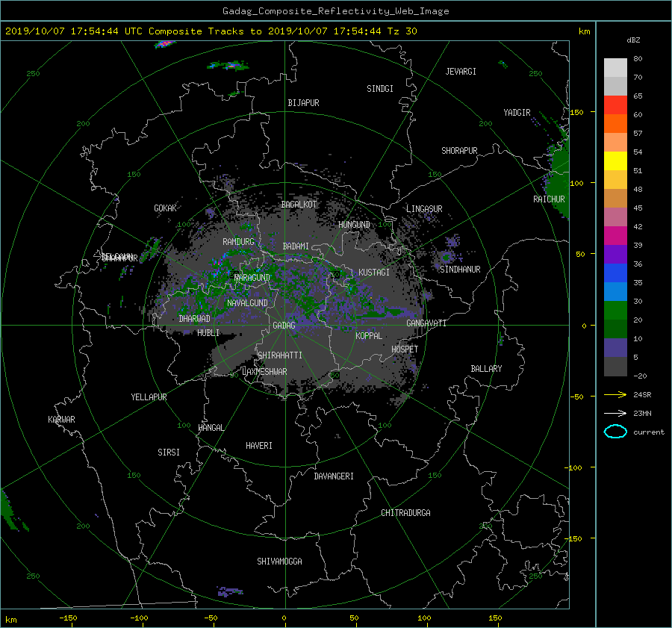The width and height of the screenshot is (672, 628).
Task: Click the light gray 70-80 dBZ swatch
Action: point(615,68)
